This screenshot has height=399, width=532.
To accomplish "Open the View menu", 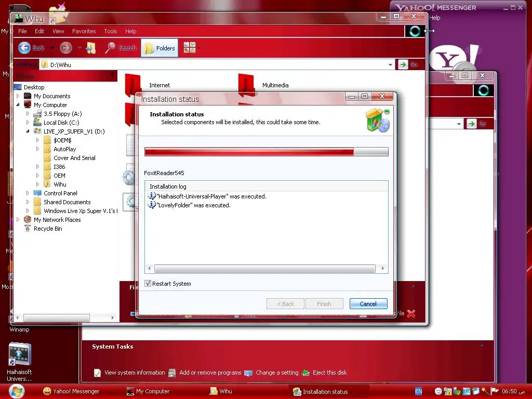I will (x=58, y=31).
